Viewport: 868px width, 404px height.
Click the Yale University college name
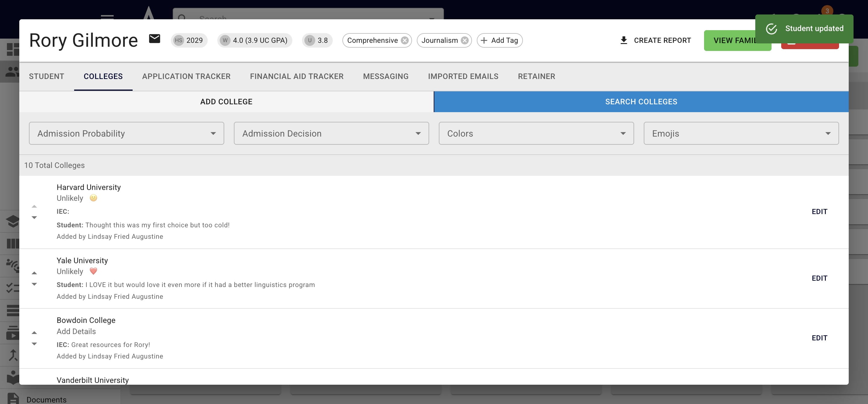pyautogui.click(x=82, y=260)
